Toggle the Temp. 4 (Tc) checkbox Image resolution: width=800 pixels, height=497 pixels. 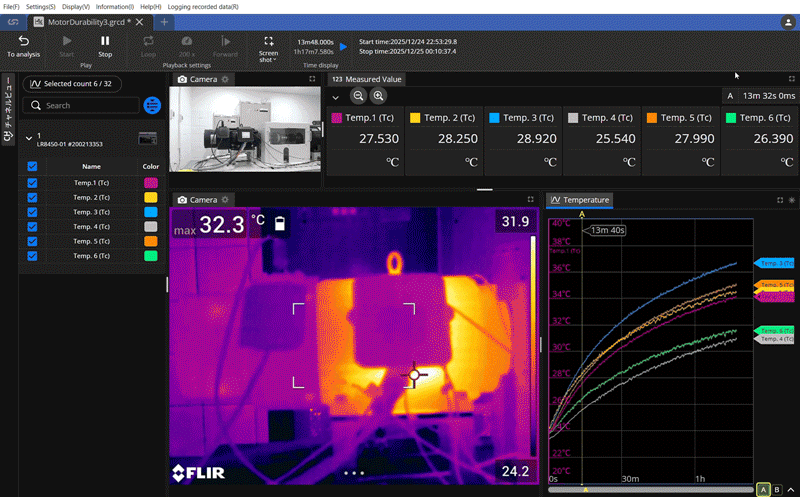[x=32, y=227]
